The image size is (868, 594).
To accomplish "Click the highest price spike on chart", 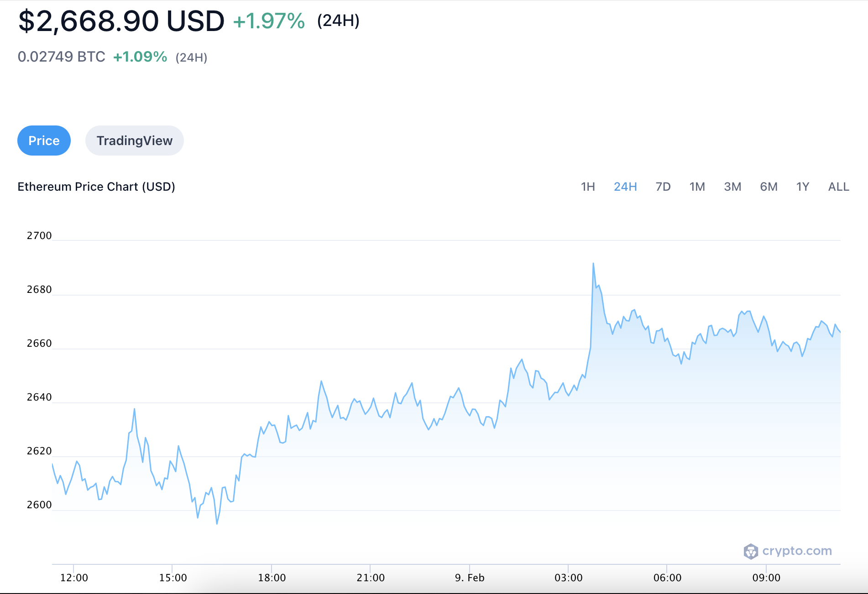I will (593, 264).
